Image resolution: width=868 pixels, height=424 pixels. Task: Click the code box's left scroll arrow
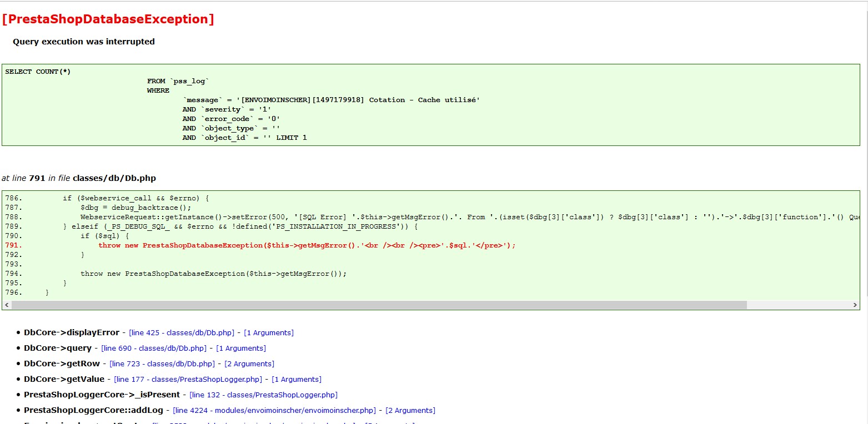(x=7, y=305)
